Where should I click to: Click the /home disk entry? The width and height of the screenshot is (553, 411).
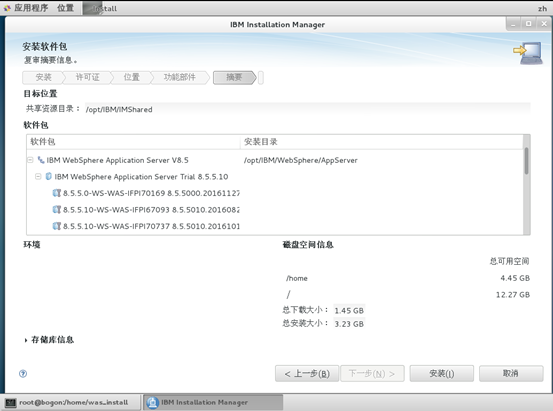tap(297, 278)
